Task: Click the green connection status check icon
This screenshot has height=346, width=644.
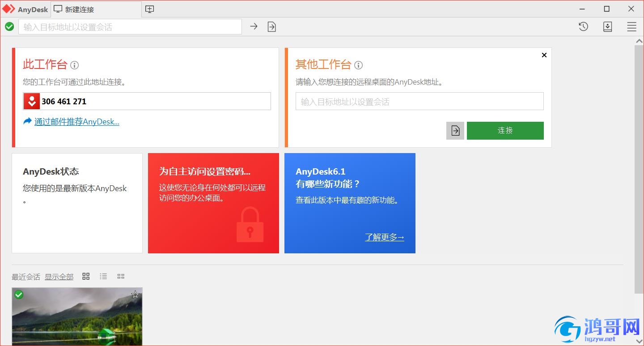Action: pyautogui.click(x=9, y=27)
